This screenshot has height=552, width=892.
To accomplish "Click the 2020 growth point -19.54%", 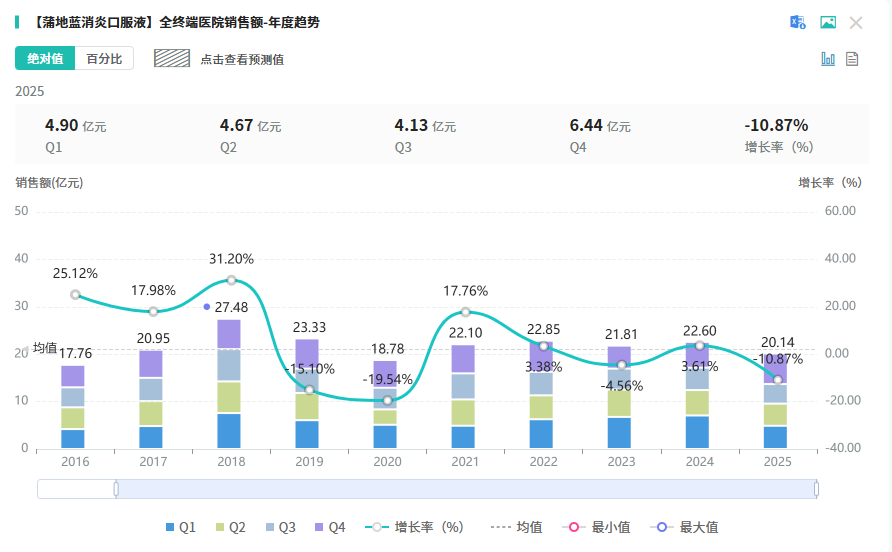I will click(387, 401).
